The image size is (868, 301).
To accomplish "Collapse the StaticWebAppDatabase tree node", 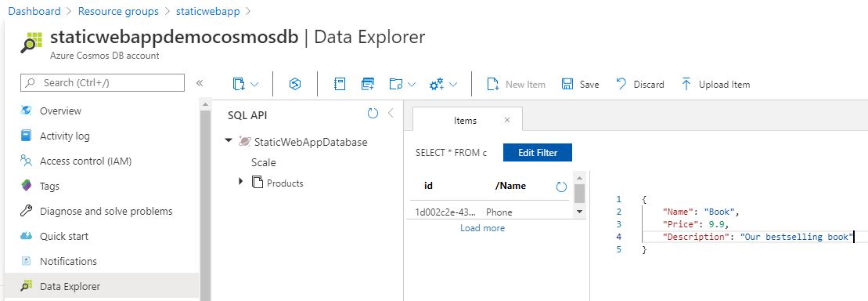I will point(229,141).
